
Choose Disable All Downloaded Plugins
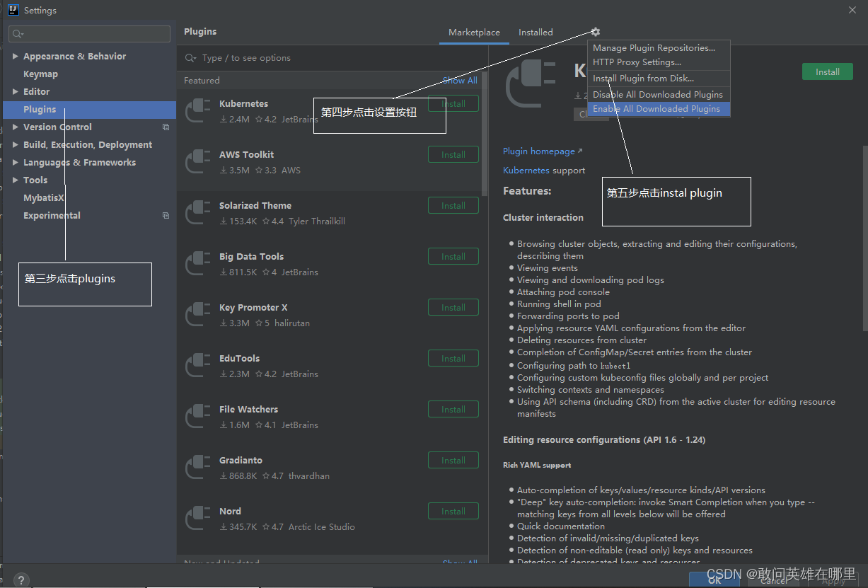[659, 94]
